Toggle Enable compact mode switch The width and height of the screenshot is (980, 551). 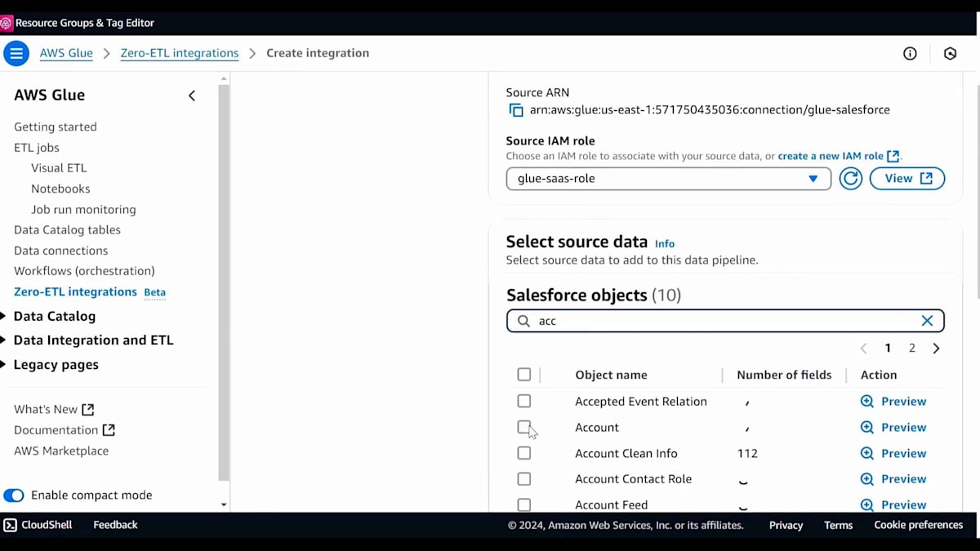click(x=14, y=495)
